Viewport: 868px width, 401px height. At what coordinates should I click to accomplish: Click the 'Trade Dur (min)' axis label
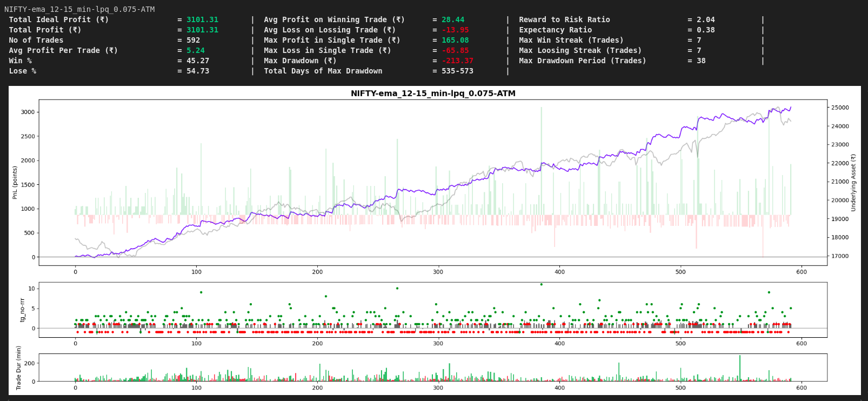point(18,368)
